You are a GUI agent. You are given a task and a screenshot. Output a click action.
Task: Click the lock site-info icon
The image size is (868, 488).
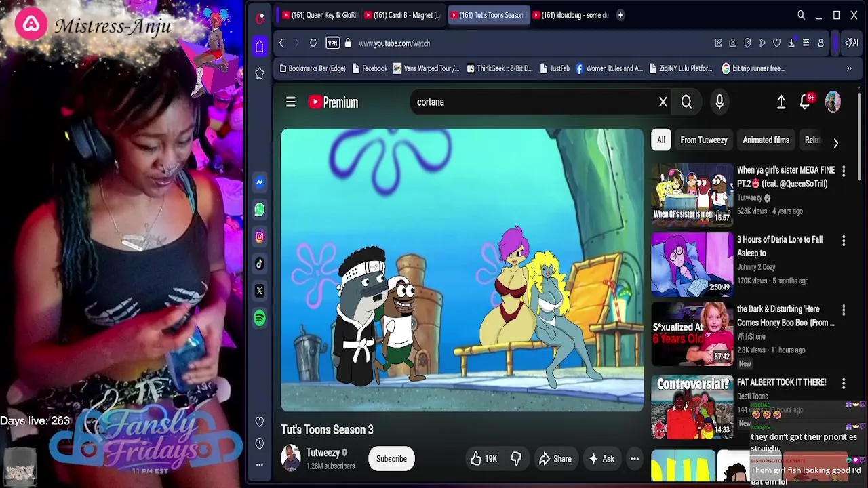[x=348, y=43]
